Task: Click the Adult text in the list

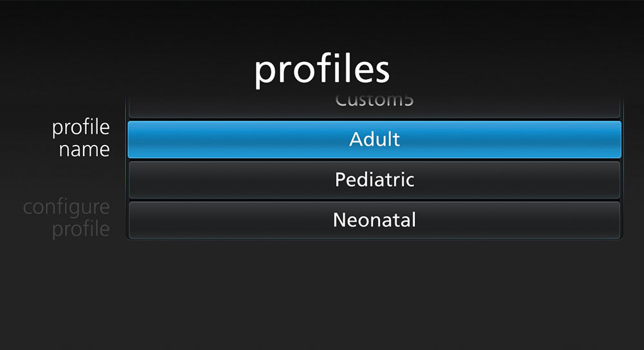Action: [374, 139]
